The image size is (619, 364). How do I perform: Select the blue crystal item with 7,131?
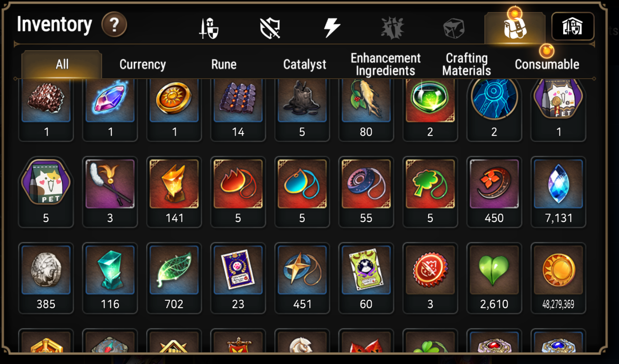pos(558,192)
